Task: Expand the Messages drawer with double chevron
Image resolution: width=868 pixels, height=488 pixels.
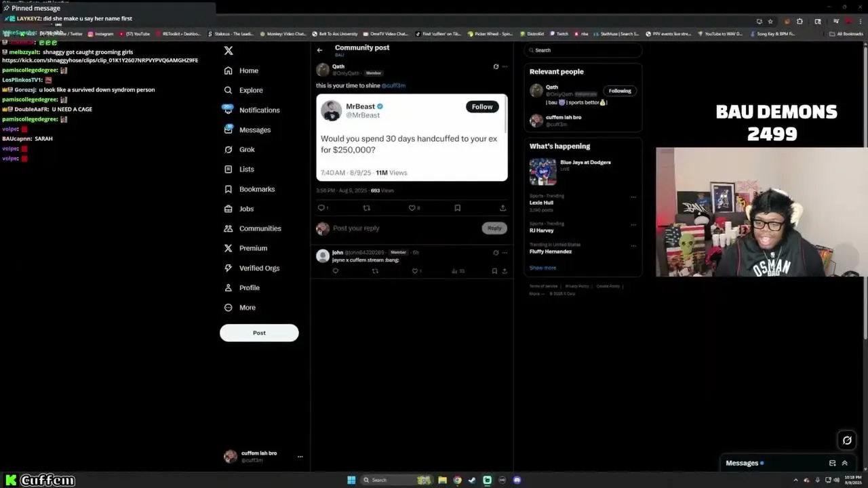Action: tap(844, 464)
